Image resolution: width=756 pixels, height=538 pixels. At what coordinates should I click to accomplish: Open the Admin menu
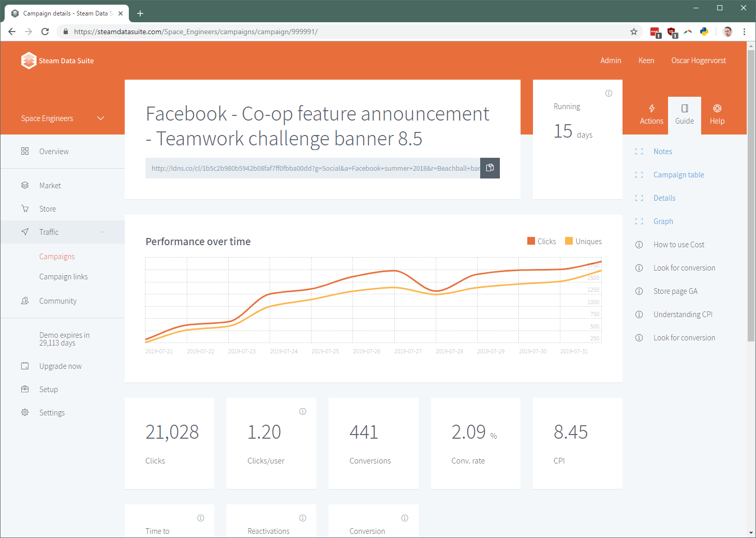point(611,61)
